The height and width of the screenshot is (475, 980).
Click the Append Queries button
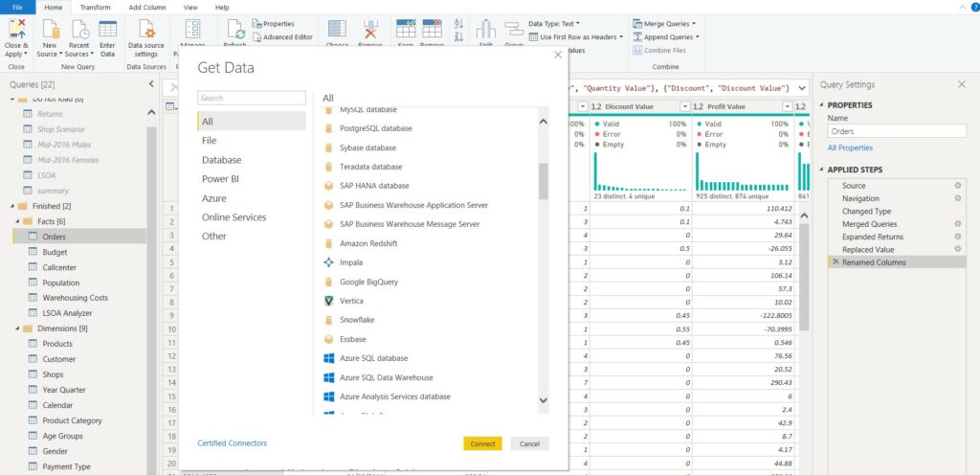tap(665, 37)
